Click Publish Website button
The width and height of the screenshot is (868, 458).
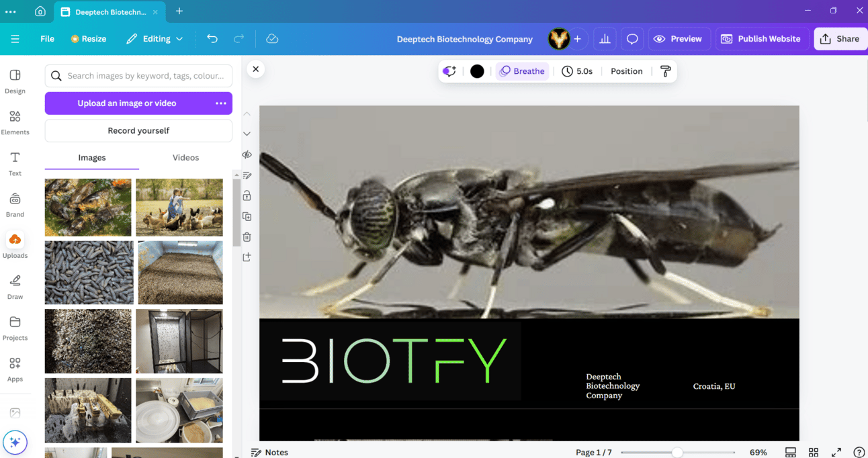pyautogui.click(x=762, y=39)
